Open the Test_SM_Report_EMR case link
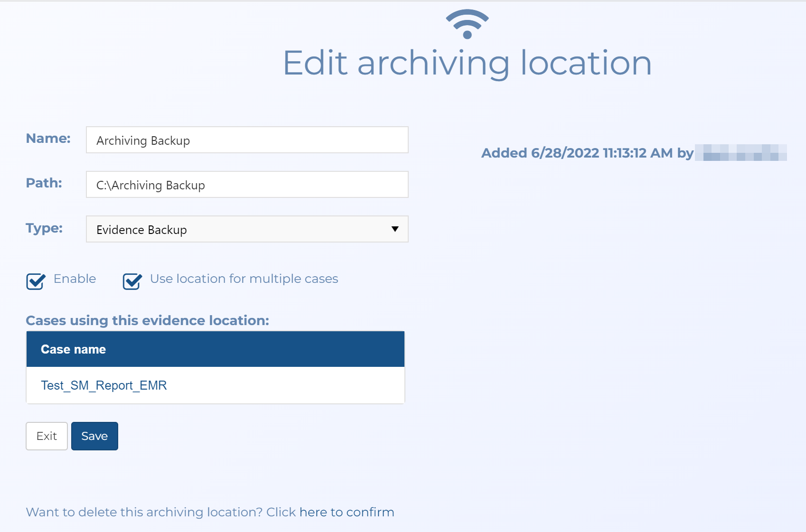Viewport: 806px width, 532px height. (x=104, y=385)
